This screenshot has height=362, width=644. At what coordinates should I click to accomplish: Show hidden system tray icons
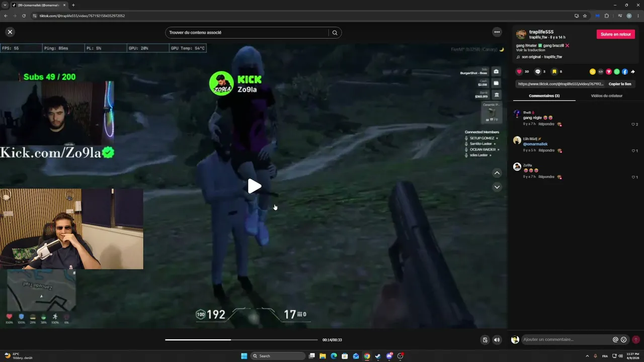[x=587, y=356]
